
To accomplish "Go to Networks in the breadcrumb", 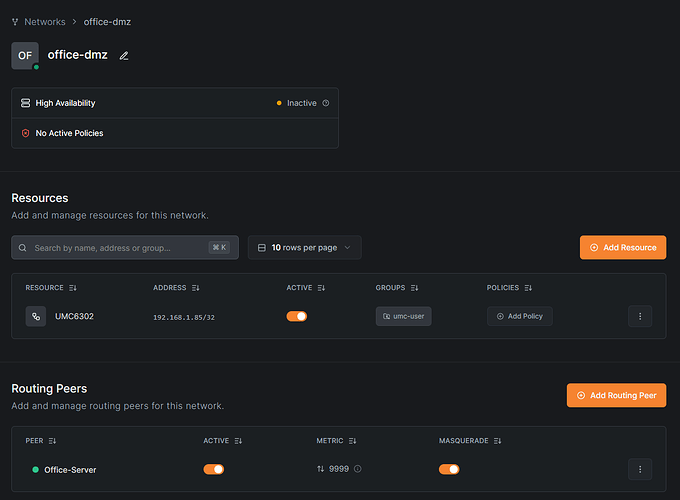I will click(x=46, y=21).
